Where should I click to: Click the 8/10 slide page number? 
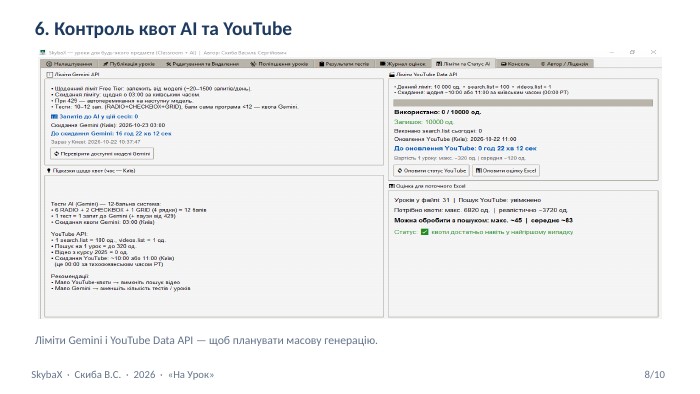(x=654, y=374)
